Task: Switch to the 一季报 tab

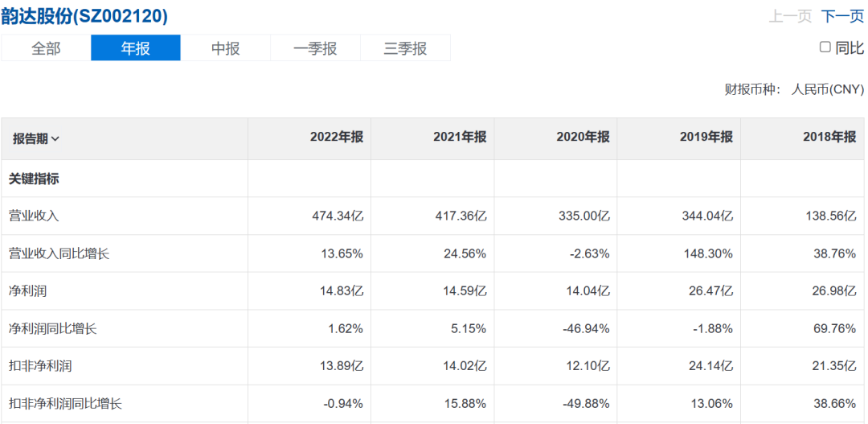Action: (315, 48)
